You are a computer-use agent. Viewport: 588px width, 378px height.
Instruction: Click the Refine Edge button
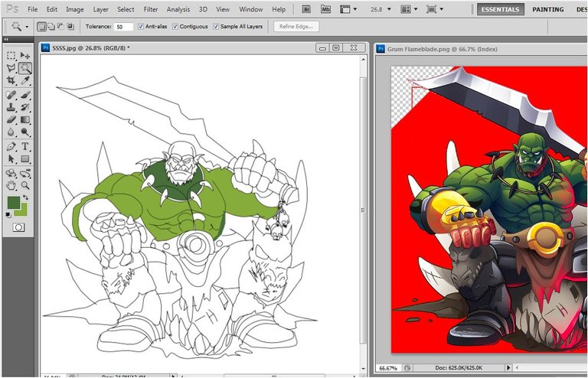(296, 27)
